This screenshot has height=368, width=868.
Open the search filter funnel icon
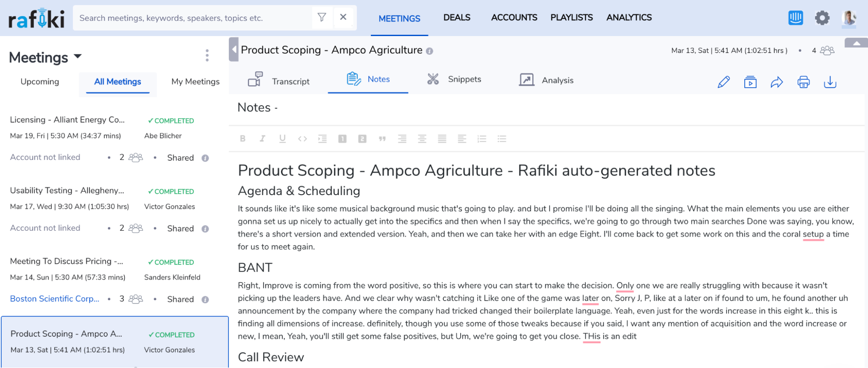322,17
